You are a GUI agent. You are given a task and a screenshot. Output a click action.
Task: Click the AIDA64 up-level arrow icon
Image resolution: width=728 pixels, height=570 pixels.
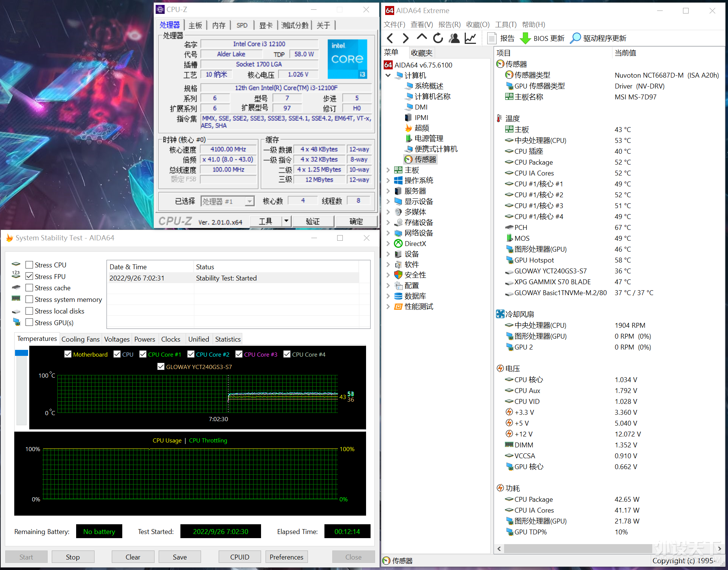(x=422, y=37)
